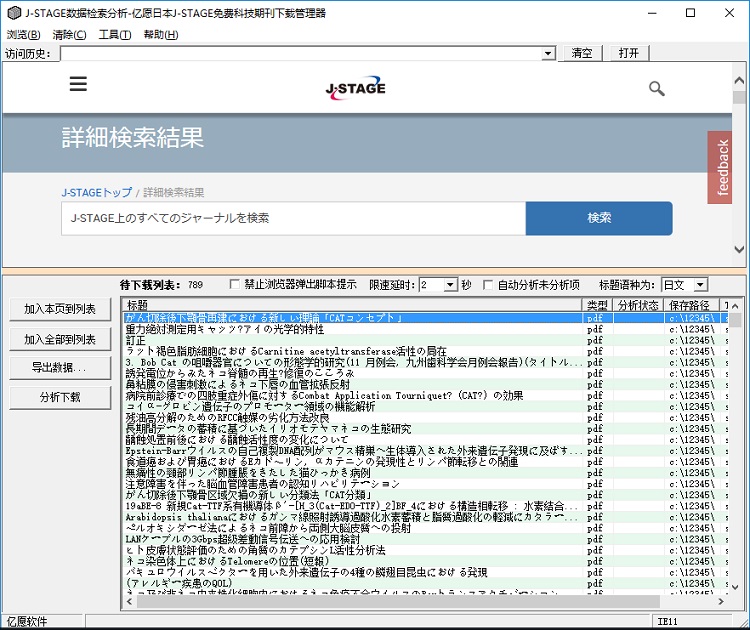Click the list horizontal scrollbar thumb
The image size is (750, 630).
coord(398,601)
